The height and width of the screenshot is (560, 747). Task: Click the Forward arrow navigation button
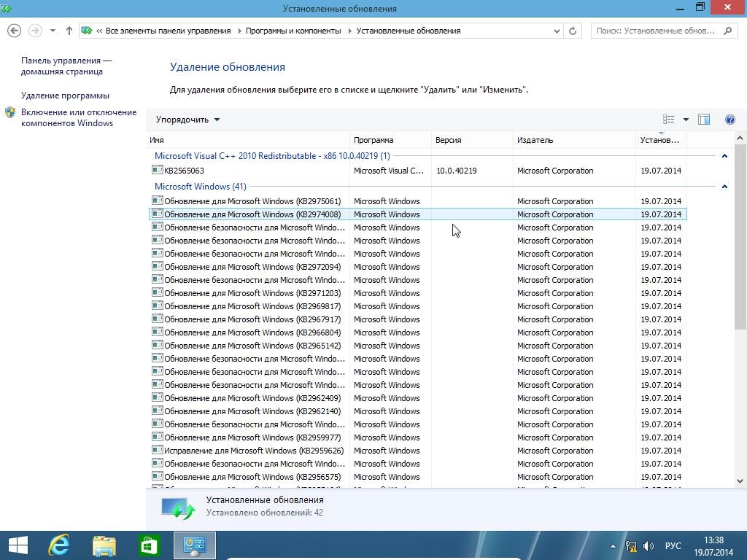tap(35, 31)
